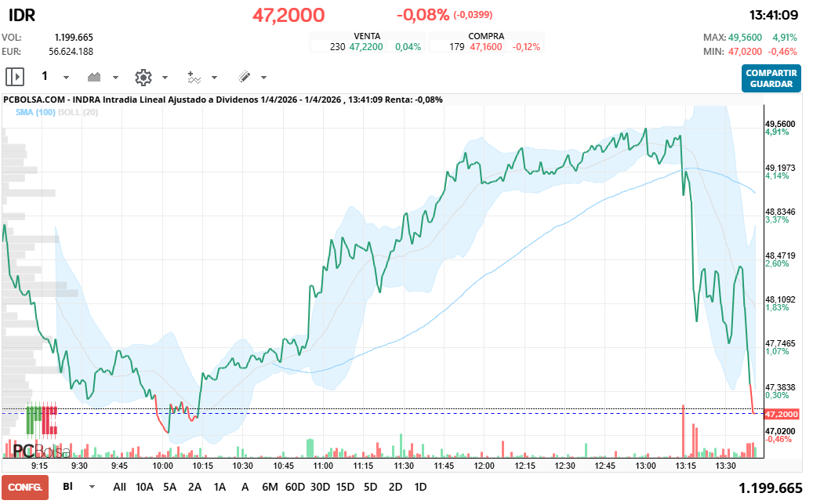Open the CONFG. button

pos(25,488)
